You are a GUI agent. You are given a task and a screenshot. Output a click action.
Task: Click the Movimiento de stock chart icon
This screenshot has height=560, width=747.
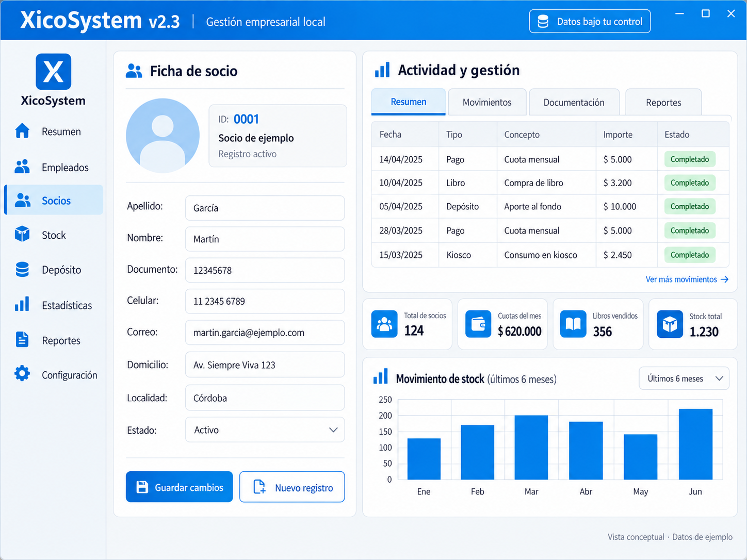(x=381, y=376)
